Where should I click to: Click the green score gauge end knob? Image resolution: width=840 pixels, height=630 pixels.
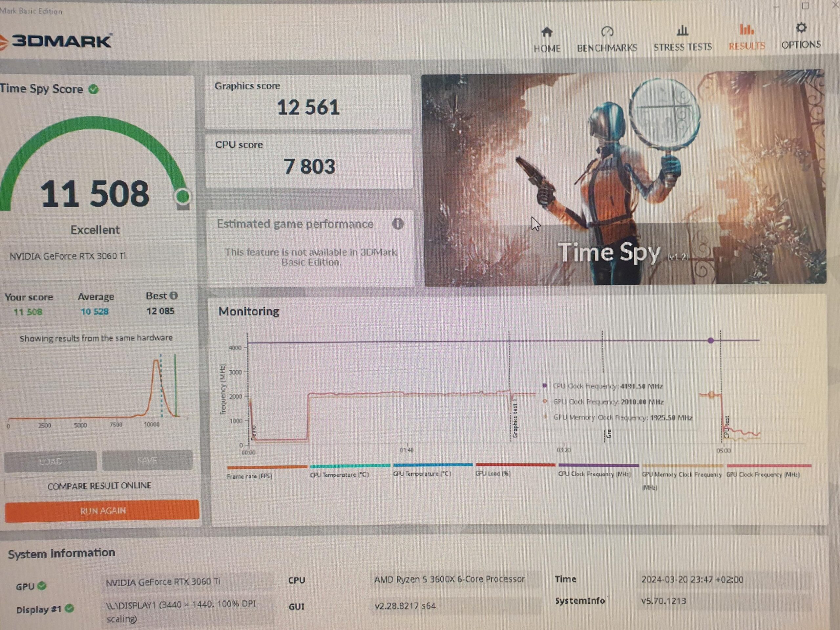pyautogui.click(x=183, y=196)
